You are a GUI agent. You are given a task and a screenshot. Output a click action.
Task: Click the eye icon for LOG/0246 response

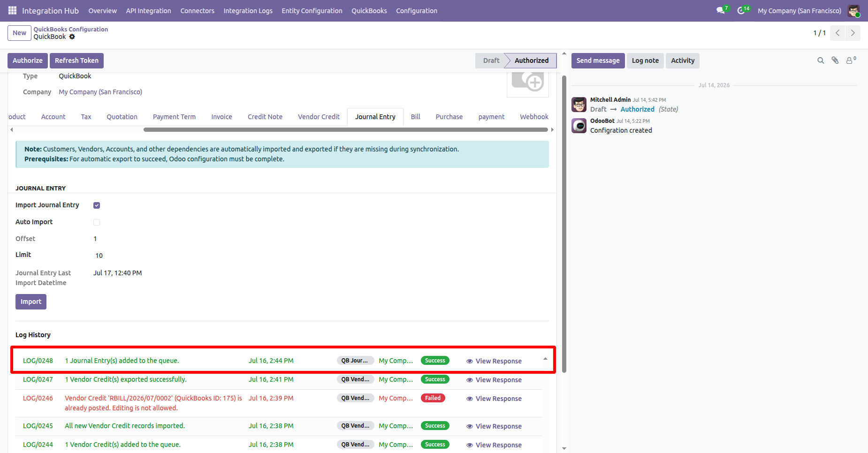point(470,399)
